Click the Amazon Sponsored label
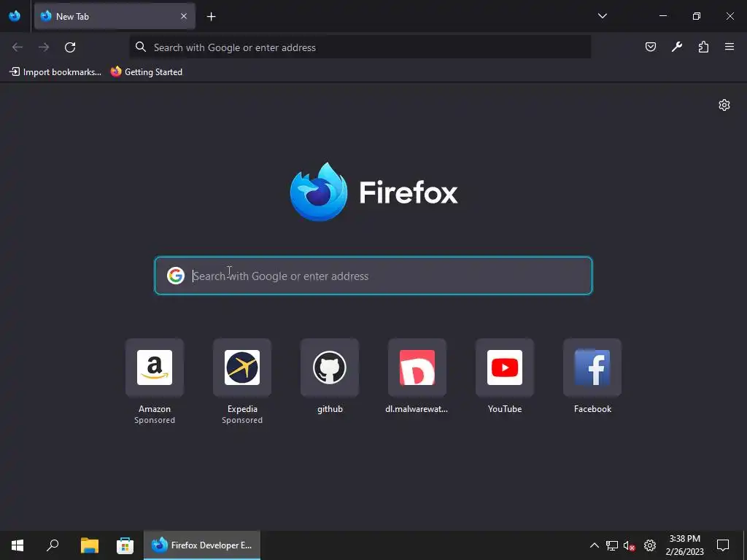This screenshot has width=747, height=560. click(x=155, y=420)
